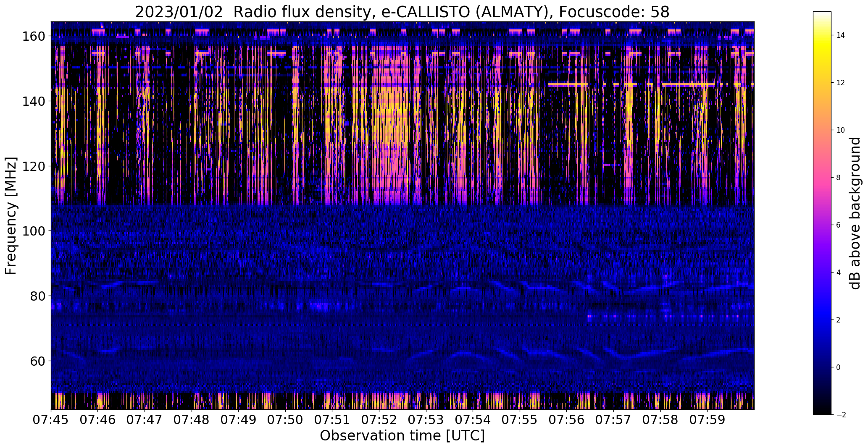Click the 120 frequency tick label
Image resolution: width=868 pixels, height=448 pixels.
(x=34, y=166)
